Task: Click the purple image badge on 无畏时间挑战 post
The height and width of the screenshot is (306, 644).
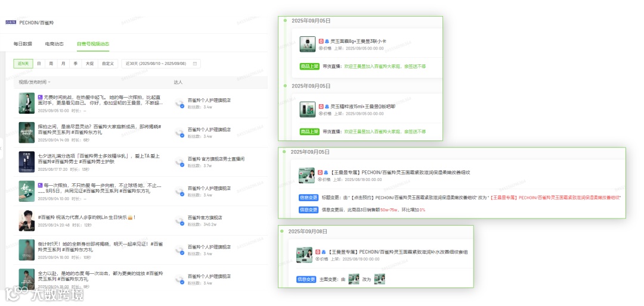Action: (x=40, y=97)
